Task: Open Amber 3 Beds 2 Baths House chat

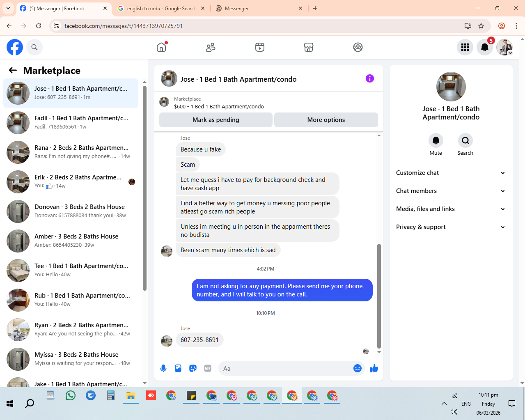Action: (x=71, y=241)
